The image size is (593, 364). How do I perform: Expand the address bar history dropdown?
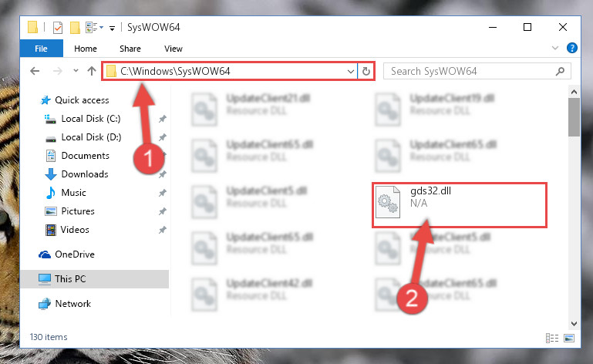click(x=351, y=71)
